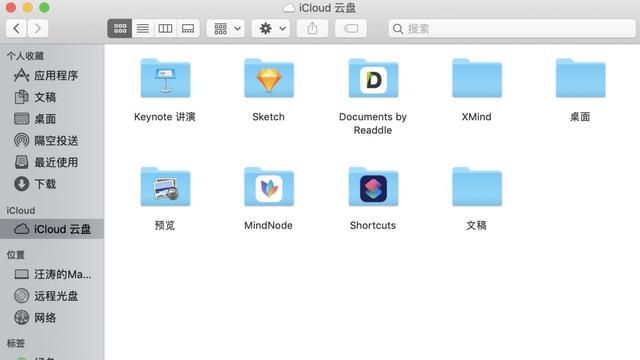Go forward with the right arrow button

pos(38,29)
